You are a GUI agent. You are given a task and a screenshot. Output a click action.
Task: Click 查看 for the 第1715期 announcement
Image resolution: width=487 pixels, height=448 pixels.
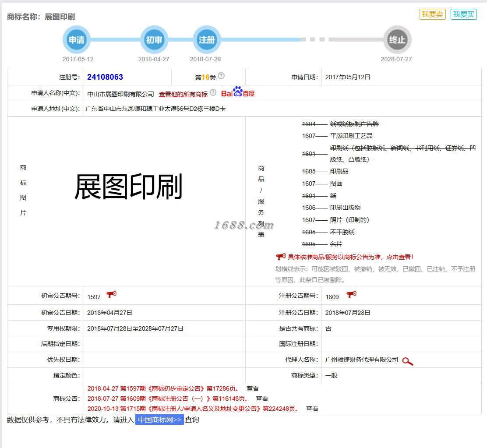click(312, 409)
